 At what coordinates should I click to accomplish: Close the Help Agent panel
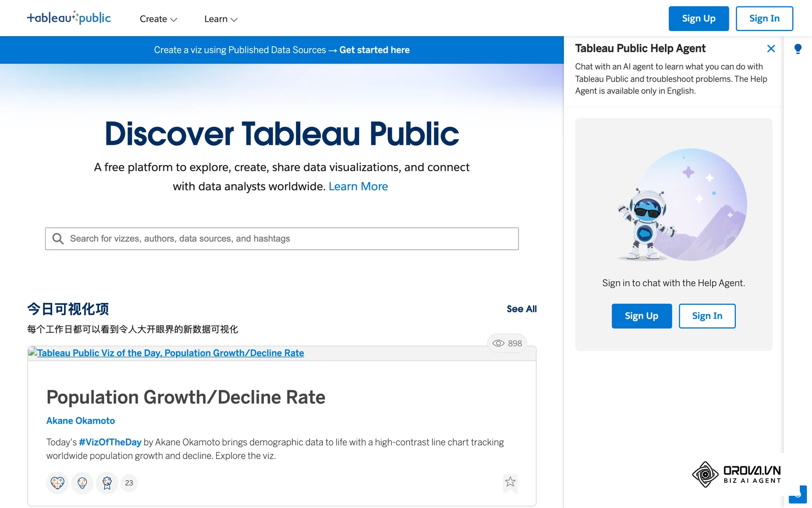[x=771, y=48]
